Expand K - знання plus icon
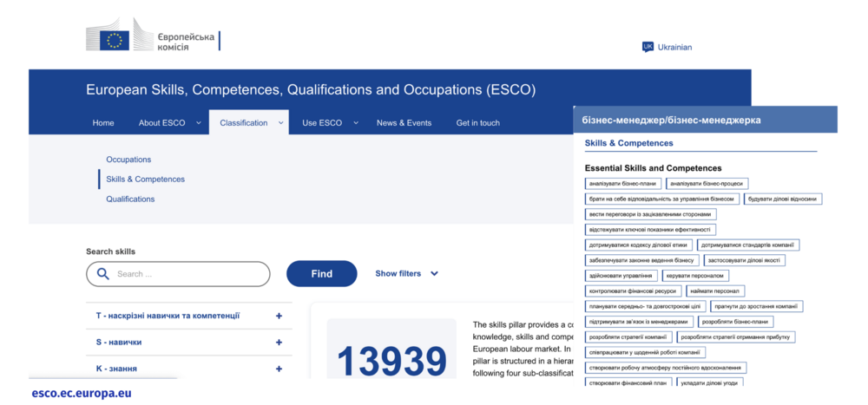 click(x=279, y=369)
